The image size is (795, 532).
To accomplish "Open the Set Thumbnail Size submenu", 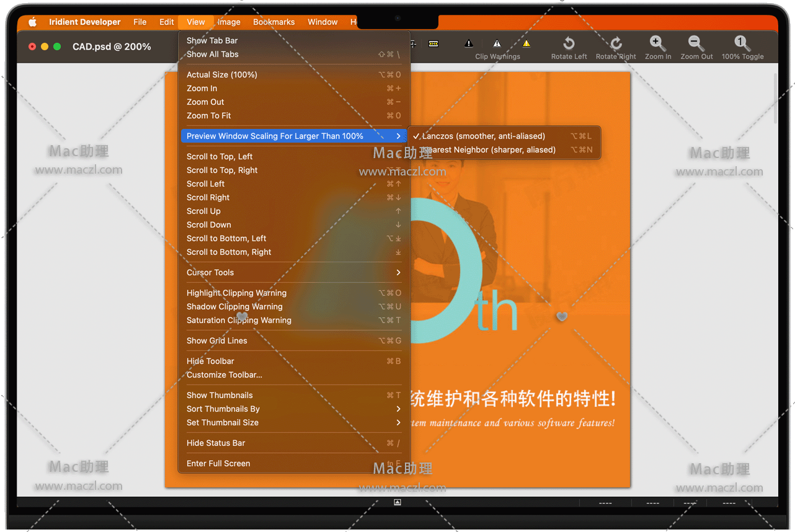I will click(x=223, y=422).
